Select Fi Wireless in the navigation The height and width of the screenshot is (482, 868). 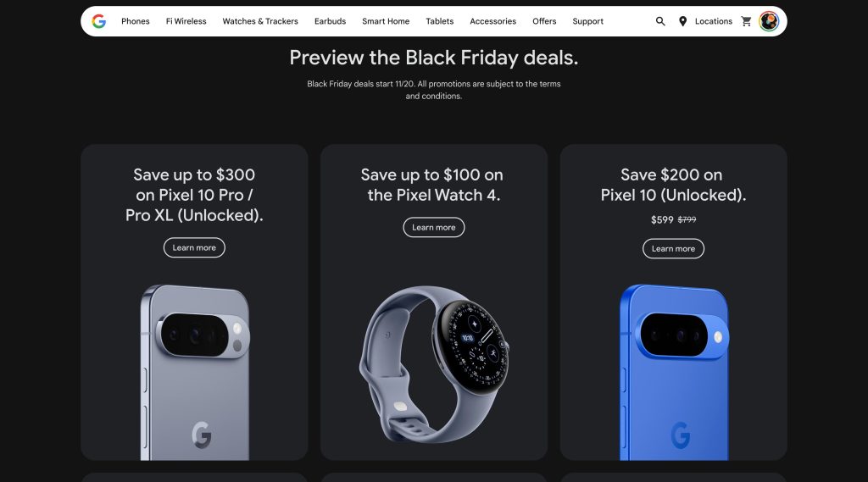186,21
